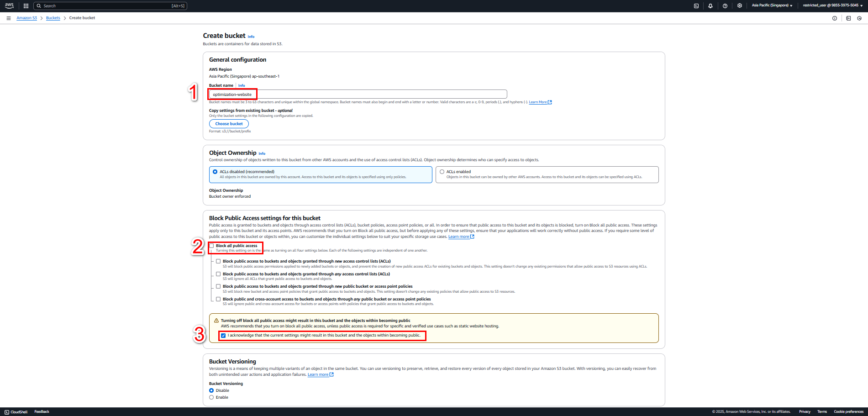Open CloudShell from the top bar icon
The width and height of the screenshot is (868, 416).
point(696,6)
